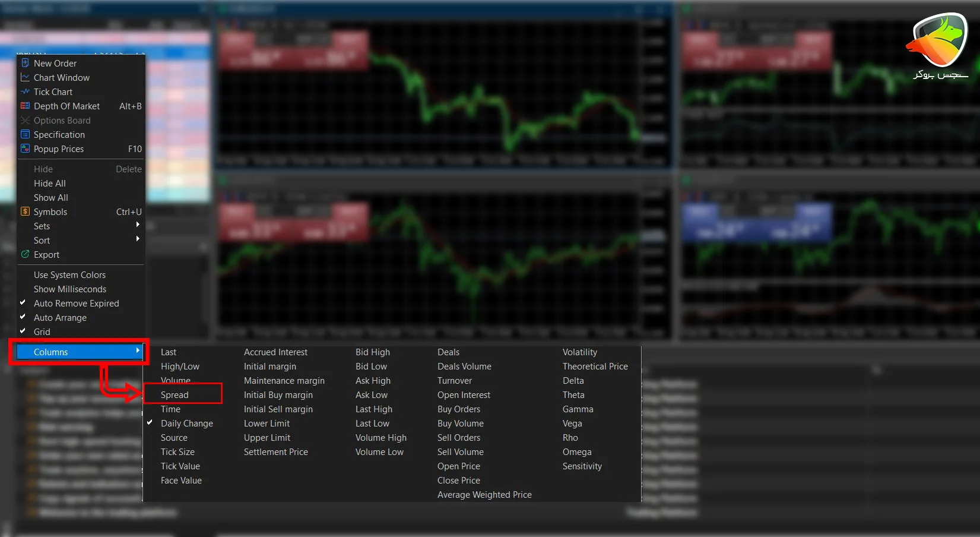Open the Columns submenu
The image size is (980, 537).
(80, 352)
